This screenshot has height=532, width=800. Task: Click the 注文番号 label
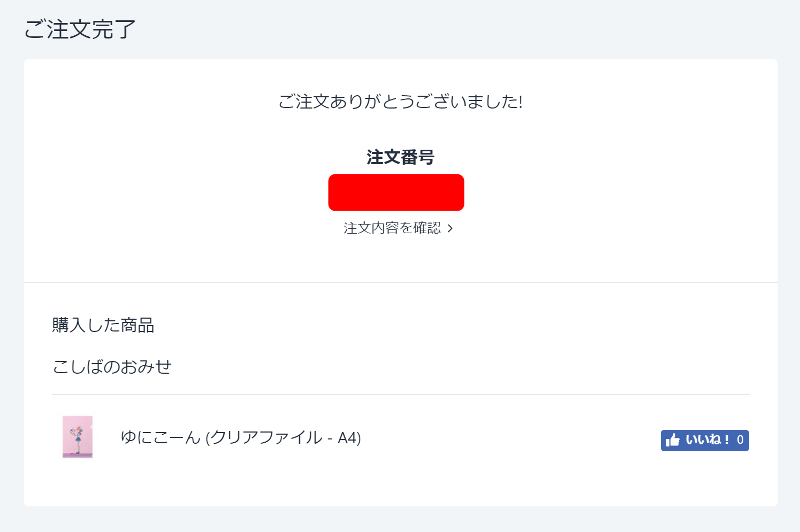pyautogui.click(x=400, y=157)
